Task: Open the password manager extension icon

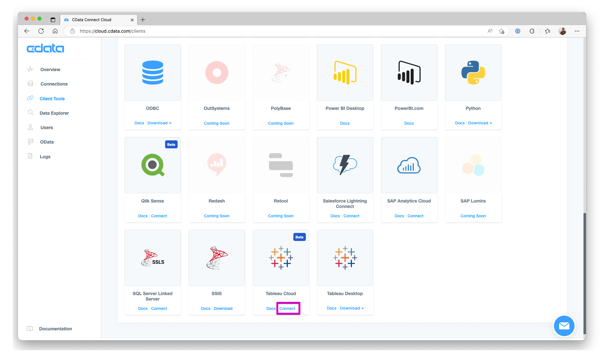Action: tap(518, 31)
